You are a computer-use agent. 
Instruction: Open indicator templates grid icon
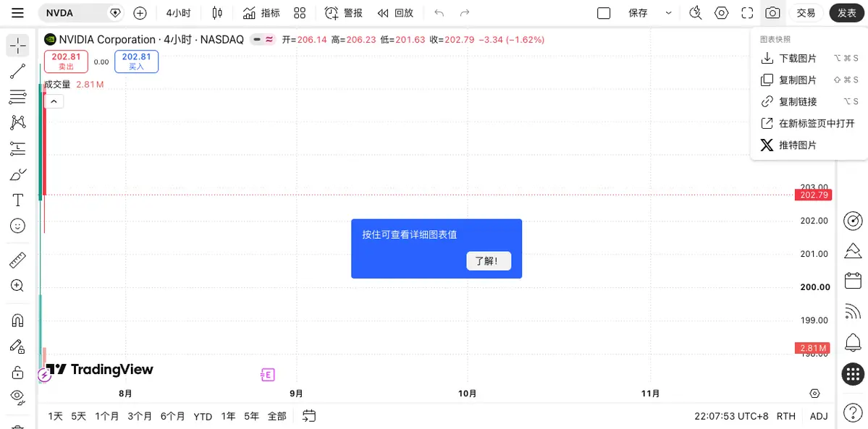click(x=300, y=13)
